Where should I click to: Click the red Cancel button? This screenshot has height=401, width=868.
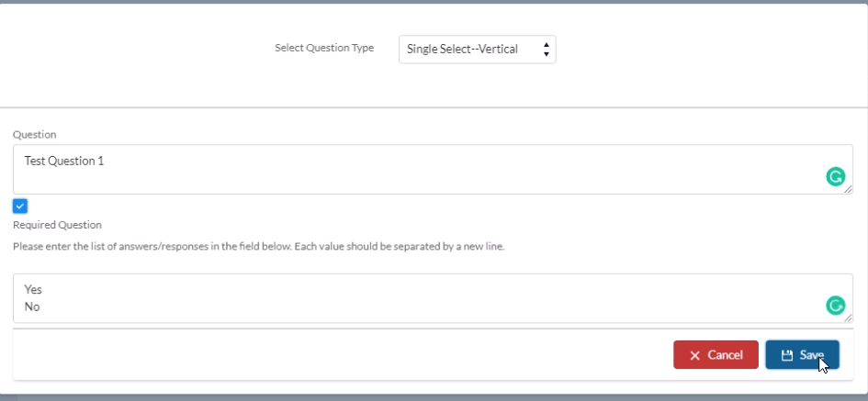716,354
